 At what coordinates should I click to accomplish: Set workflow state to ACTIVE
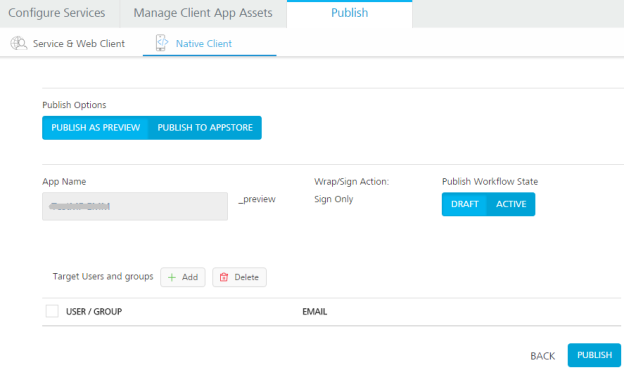511,204
